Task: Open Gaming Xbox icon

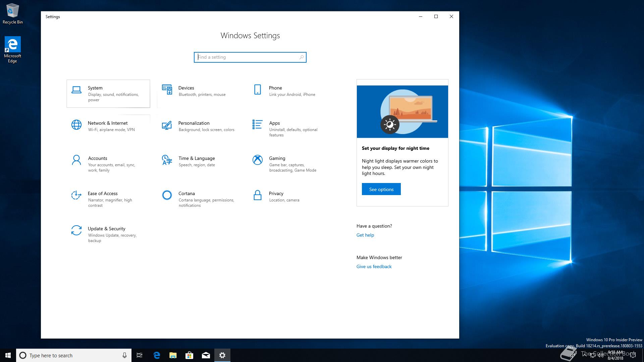Action: pos(258,160)
